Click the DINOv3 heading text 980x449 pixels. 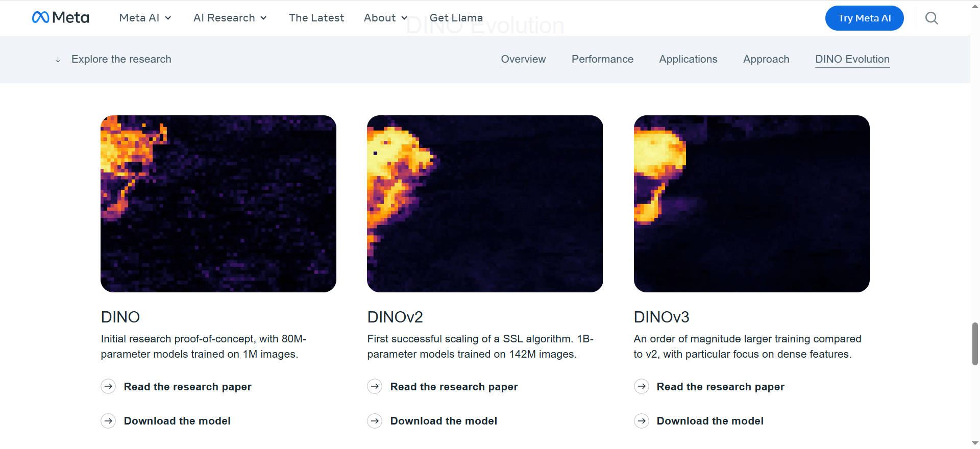661,317
